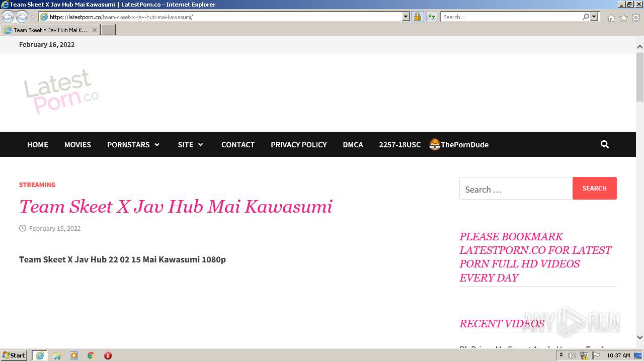Image resolution: width=644 pixels, height=362 pixels.
Task: Open the red Opera taskbar icon
Action: click(108, 355)
